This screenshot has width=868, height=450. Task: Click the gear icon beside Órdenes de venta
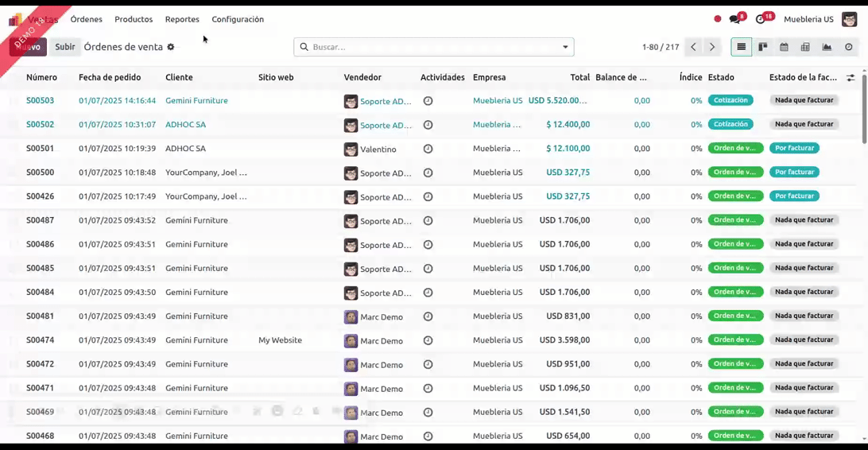170,47
